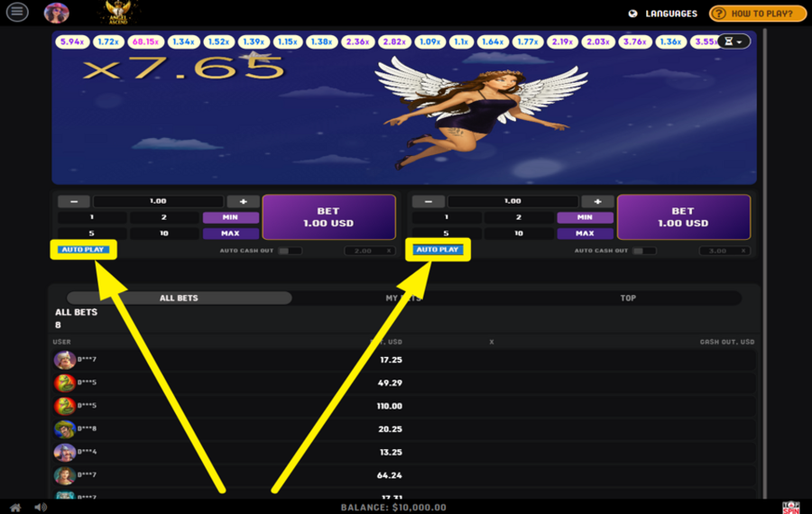Click the 68.15x multiplier history badge

coord(145,42)
